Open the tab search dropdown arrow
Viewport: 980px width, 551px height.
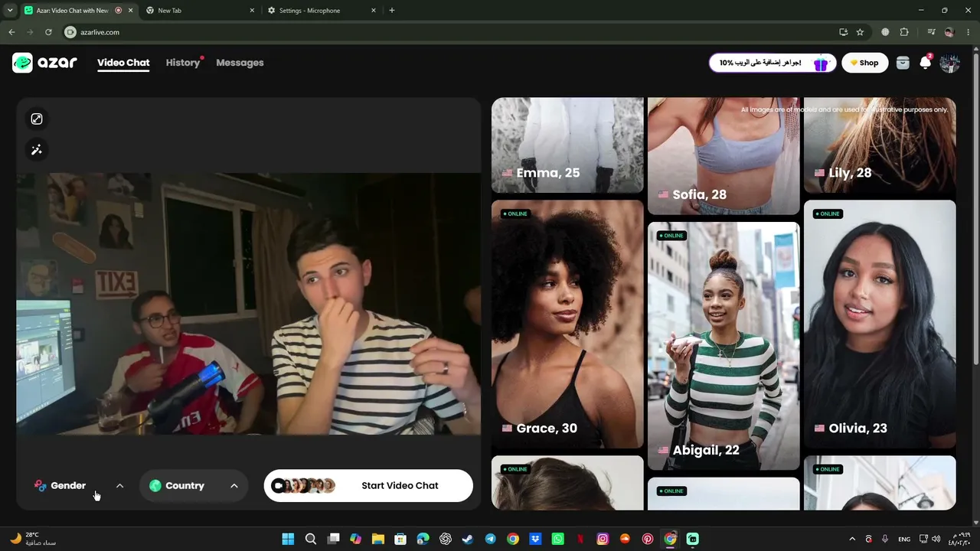point(10,11)
